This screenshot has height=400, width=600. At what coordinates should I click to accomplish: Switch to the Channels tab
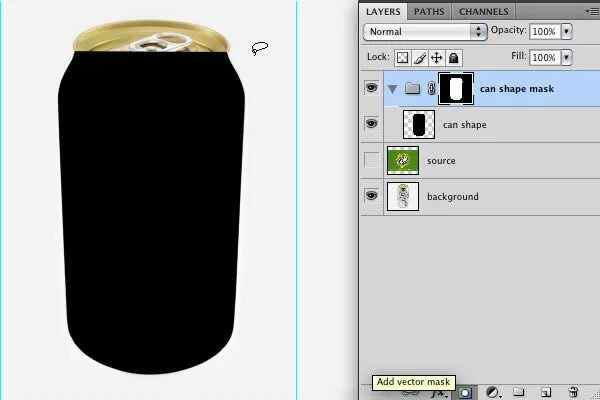tap(484, 12)
